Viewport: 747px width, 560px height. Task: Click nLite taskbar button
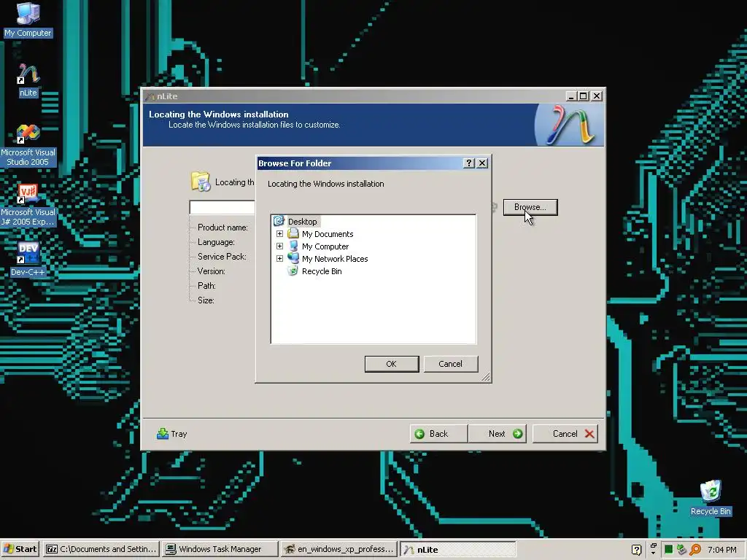pyautogui.click(x=457, y=549)
